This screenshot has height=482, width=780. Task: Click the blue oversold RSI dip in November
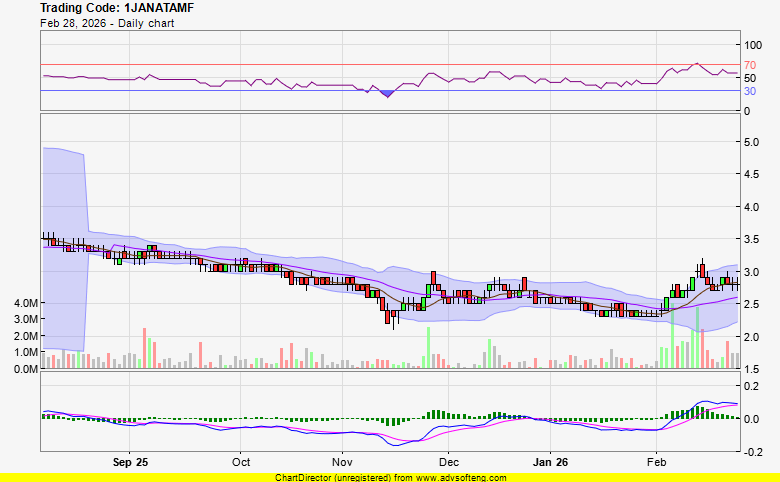point(386,92)
